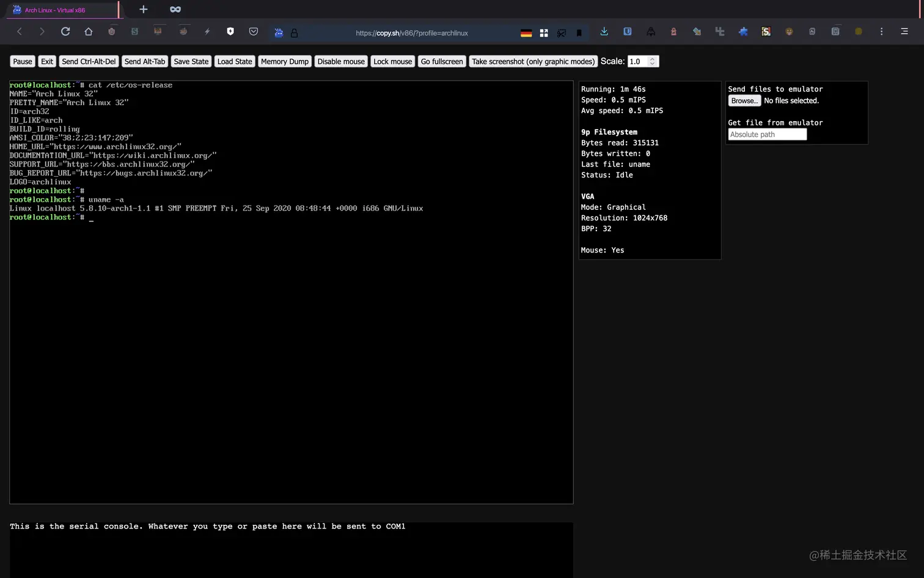This screenshot has height=578, width=924.
Task: Click the Load State button
Action: click(x=235, y=61)
